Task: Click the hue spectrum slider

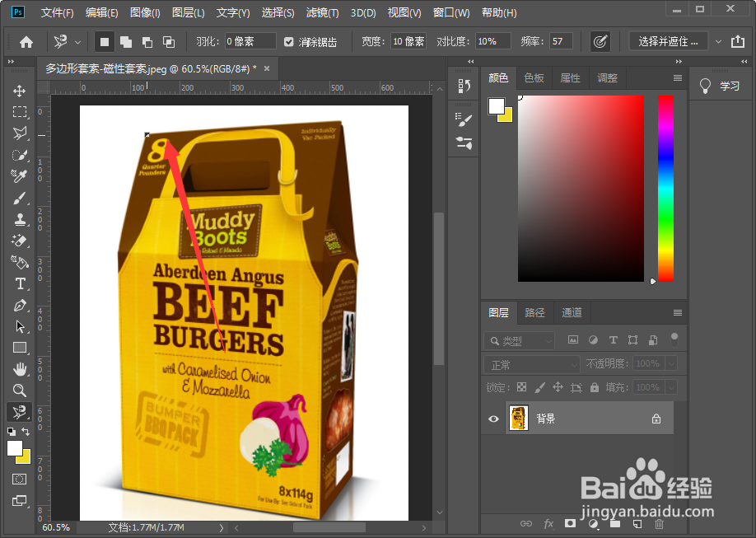Action: click(666, 189)
